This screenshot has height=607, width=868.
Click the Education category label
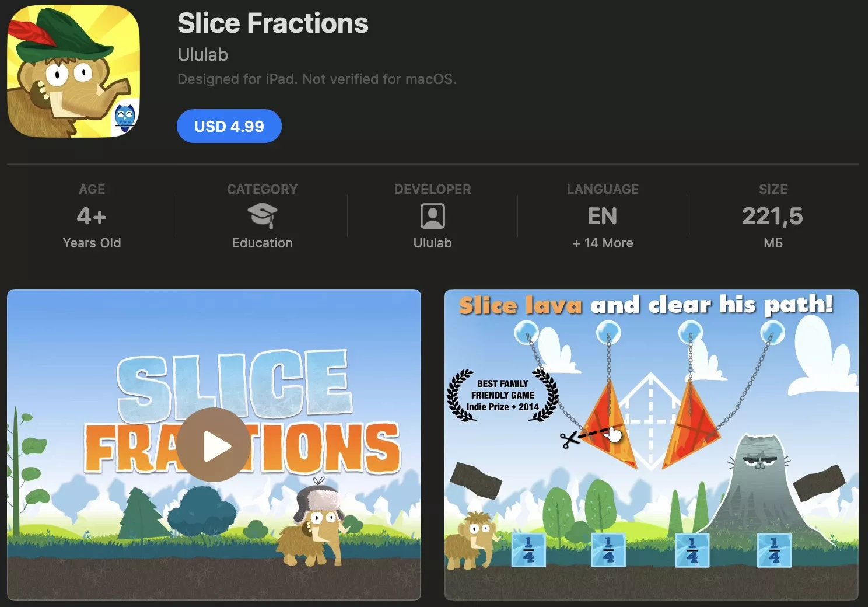262,243
